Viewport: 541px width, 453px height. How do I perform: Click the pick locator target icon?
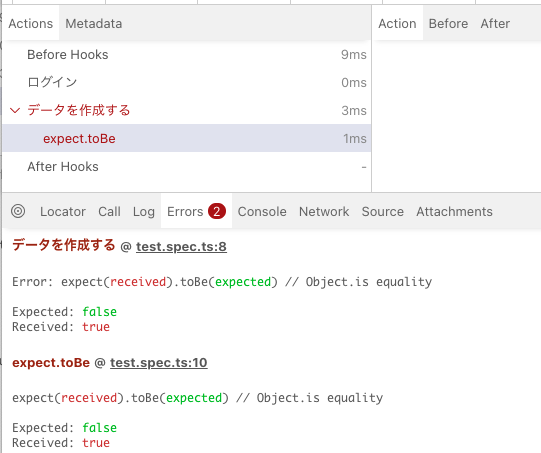click(18, 211)
